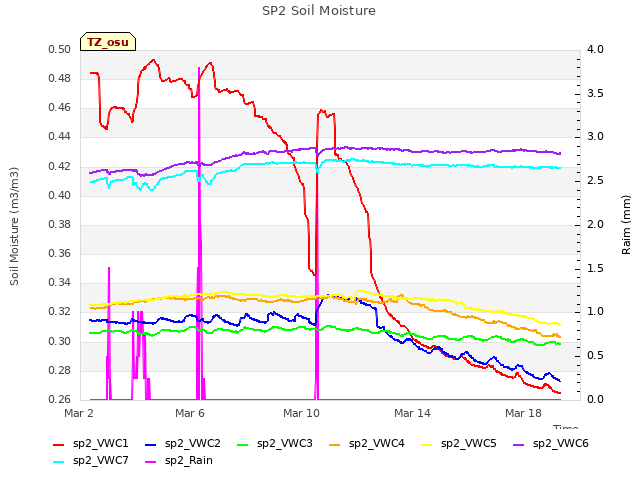Click the SP2 Soil Moisture chart title

(x=319, y=11)
